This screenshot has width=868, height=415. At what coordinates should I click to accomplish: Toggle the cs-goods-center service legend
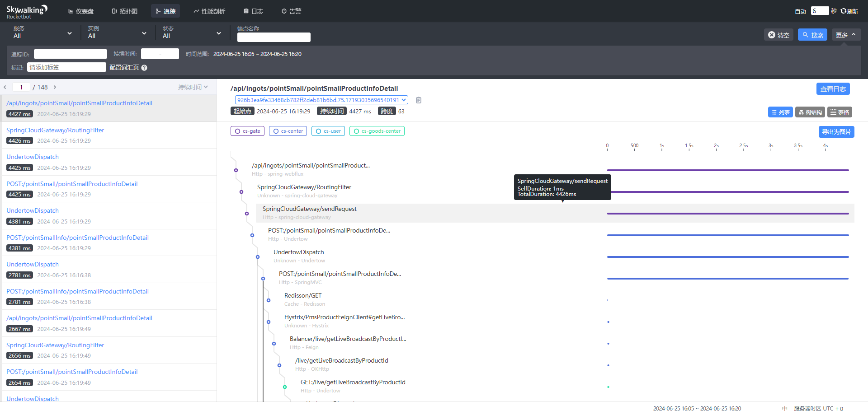click(x=377, y=131)
